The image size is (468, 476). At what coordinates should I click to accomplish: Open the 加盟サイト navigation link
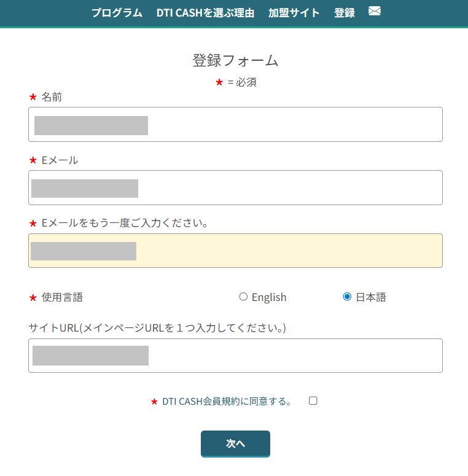pyautogui.click(x=294, y=12)
